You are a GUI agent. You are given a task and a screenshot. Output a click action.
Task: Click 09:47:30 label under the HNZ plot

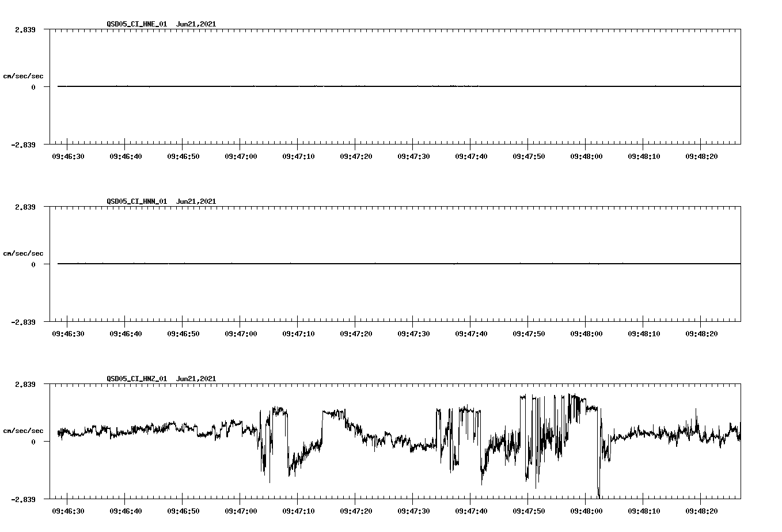pyautogui.click(x=413, y=511)
